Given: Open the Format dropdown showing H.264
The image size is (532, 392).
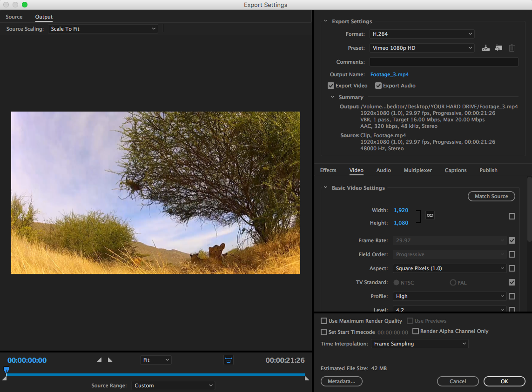Looking at the screenshot, I should pos(422,34).
